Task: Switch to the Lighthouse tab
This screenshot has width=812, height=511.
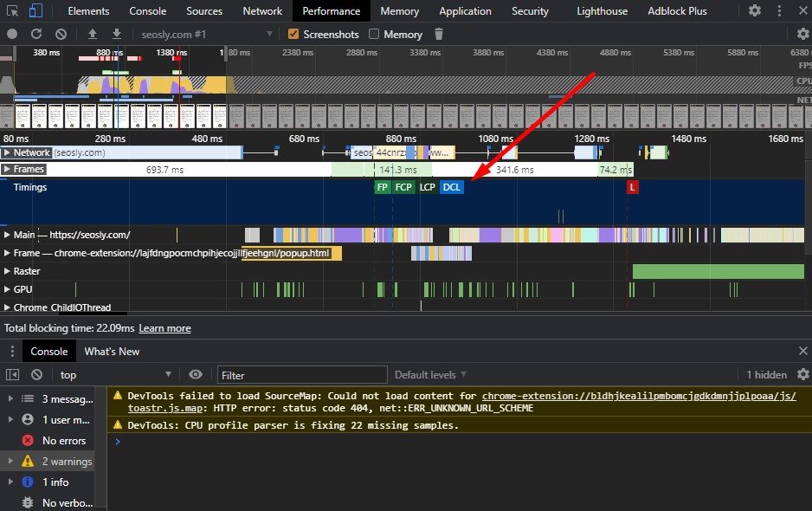Action: click(602, 11)
